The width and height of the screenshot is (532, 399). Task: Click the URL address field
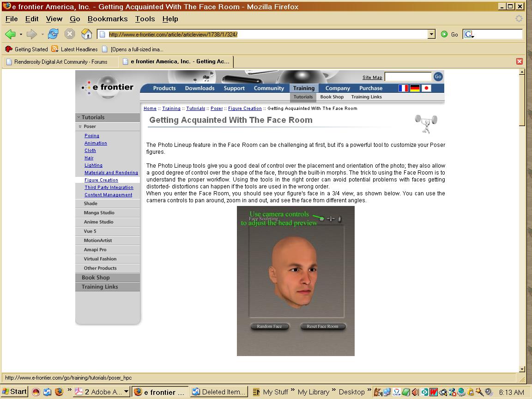tap(262, 34)
